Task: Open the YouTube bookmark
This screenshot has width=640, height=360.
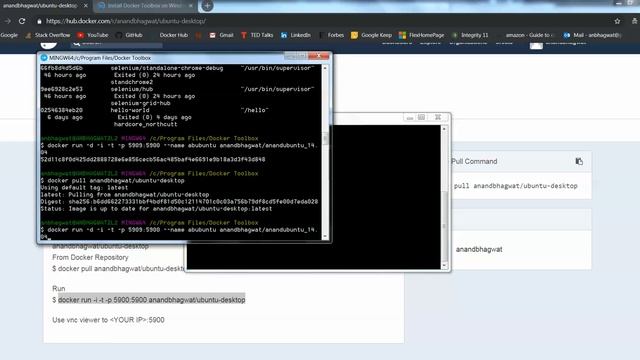Action: pos(93,35)
